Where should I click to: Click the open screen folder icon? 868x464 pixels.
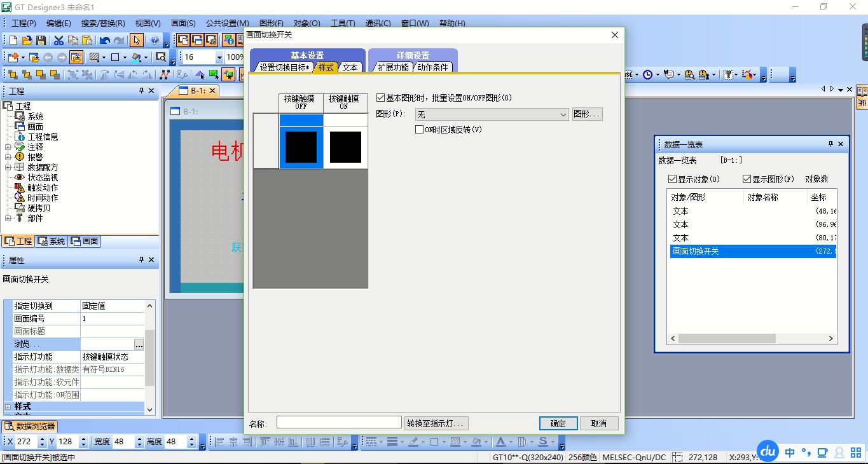(34, 57)
